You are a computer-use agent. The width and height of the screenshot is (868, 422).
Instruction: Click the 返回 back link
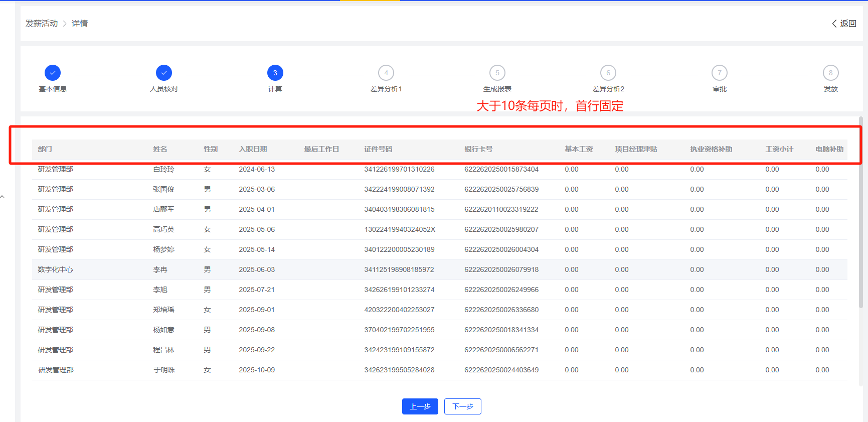844,24
